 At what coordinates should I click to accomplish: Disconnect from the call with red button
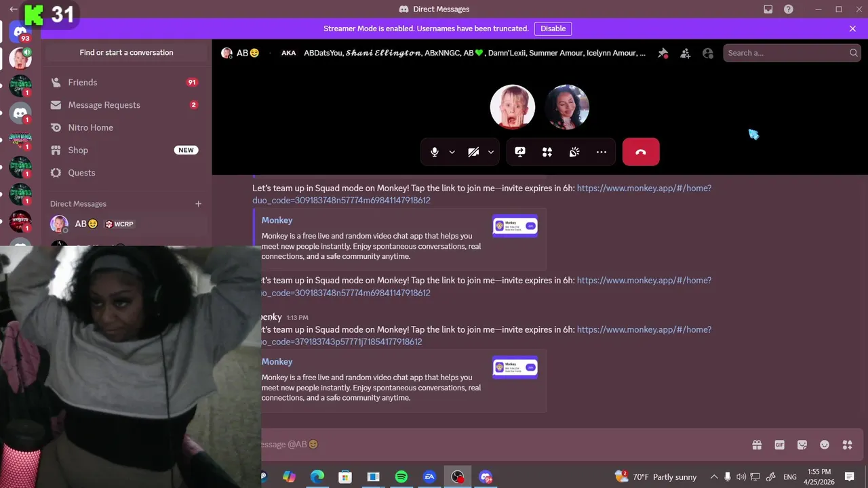point(641,152)
